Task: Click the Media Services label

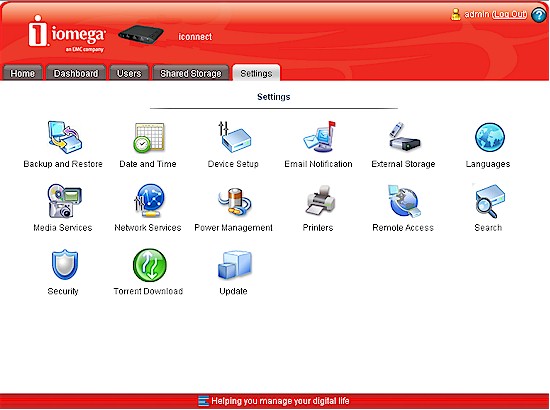Action: click(63, 228)
